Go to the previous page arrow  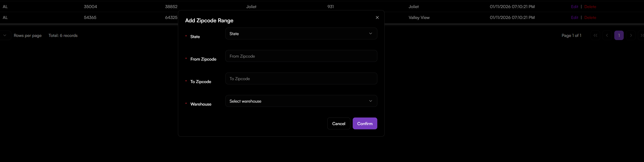pos(607,35)
